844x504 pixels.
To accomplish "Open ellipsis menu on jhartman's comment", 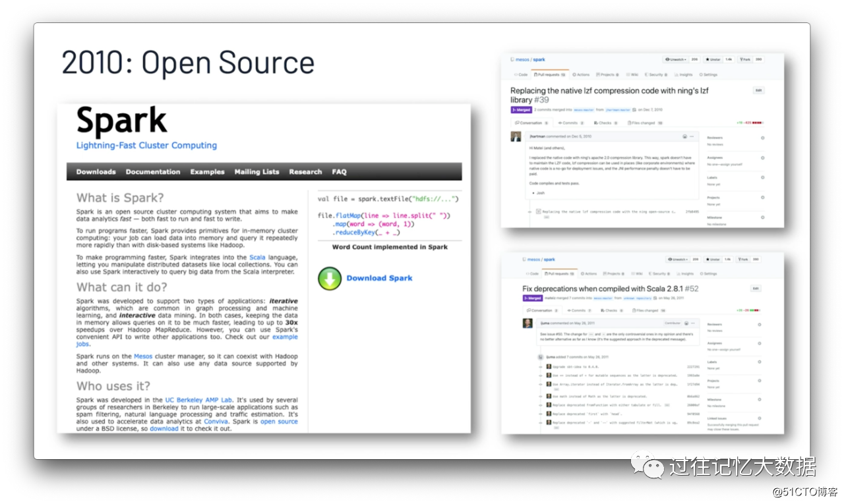I will coord(692,136).
